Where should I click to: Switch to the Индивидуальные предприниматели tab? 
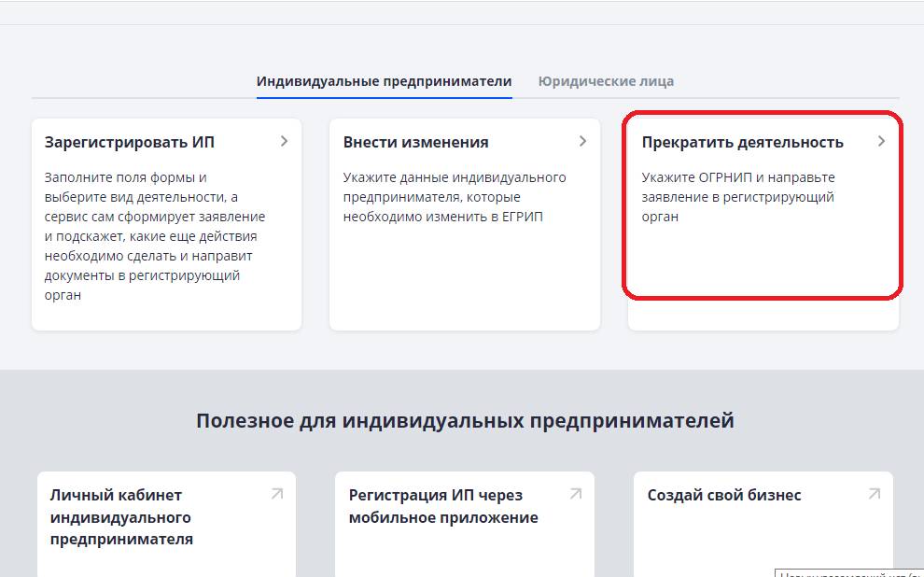click(384, 81)
